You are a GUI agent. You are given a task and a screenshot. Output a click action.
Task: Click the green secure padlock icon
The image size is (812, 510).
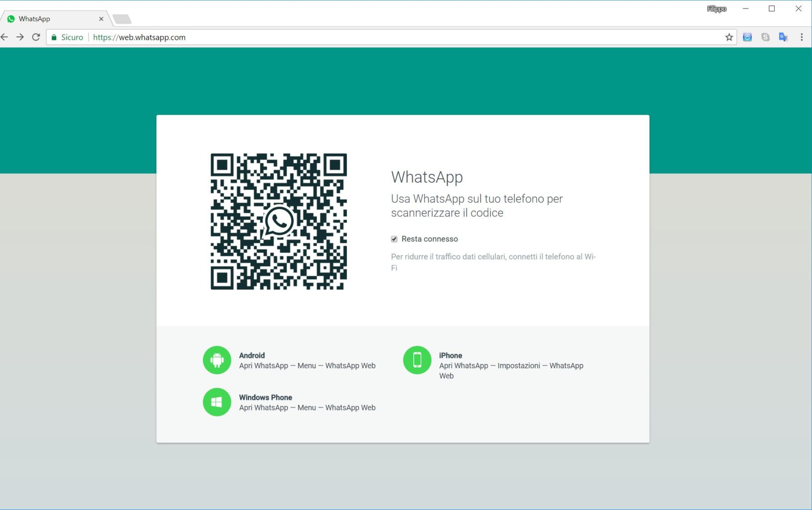coord(54,37)
